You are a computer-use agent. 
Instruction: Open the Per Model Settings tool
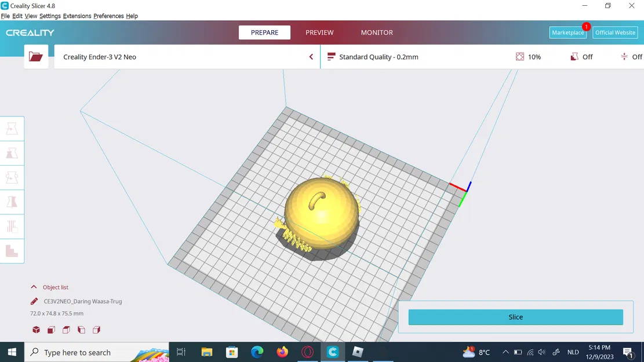[12, 226]
